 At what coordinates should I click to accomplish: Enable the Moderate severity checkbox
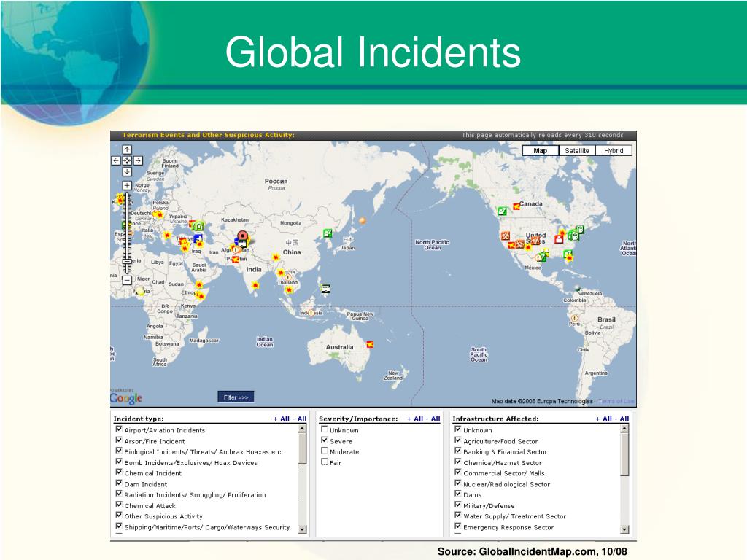325,451
